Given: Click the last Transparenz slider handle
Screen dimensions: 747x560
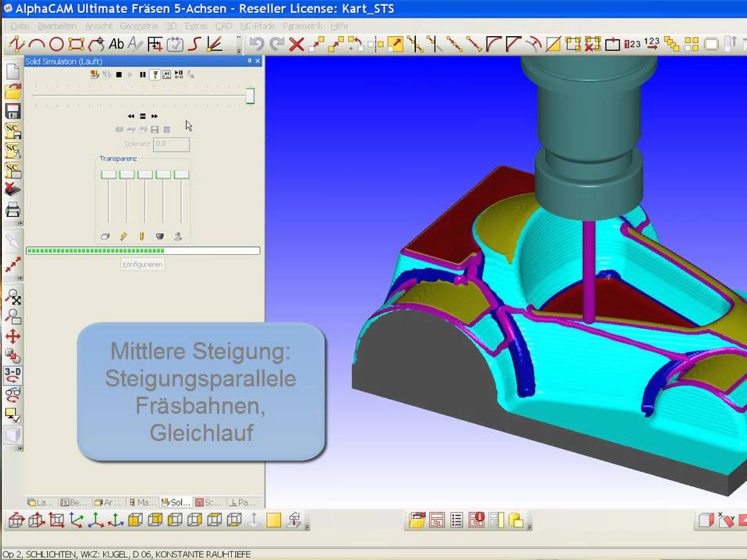Looking at the screenshot, I should (181, 175).
